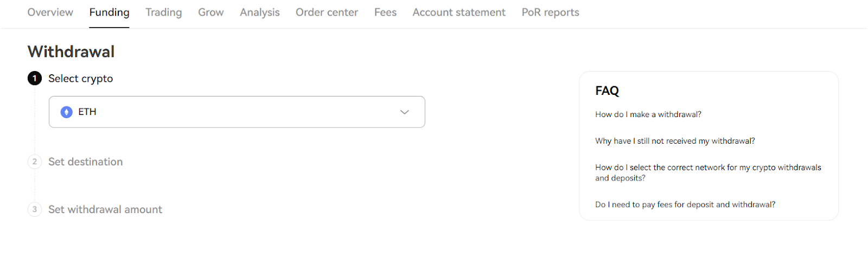This screenshot has width=868, height=264.
Task: Expand the crypto dropdown chevron
Action: point(404,112)
